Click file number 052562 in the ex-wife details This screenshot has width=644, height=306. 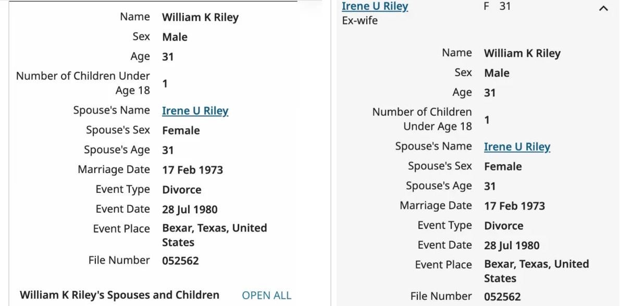pyautogui.click(x=502, y=297)
